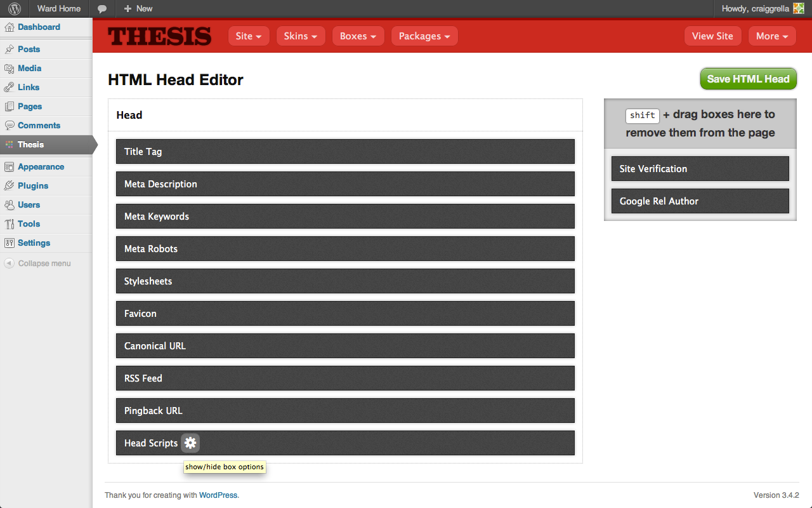Click the Ward Home admin bar link
This screenshot has height=508, width=812.
[x=59, y=9]
